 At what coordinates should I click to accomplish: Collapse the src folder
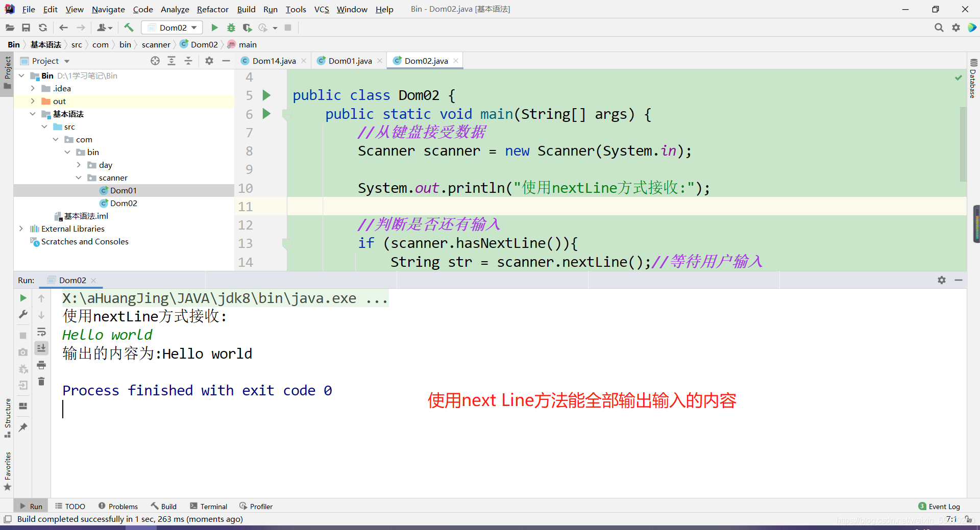tap(44, 127)
